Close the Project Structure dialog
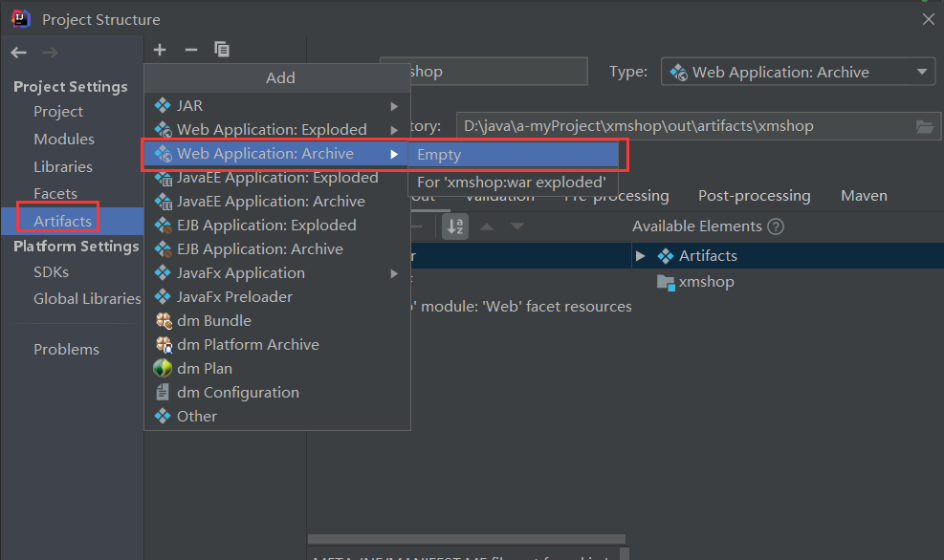 pos(928,19)
